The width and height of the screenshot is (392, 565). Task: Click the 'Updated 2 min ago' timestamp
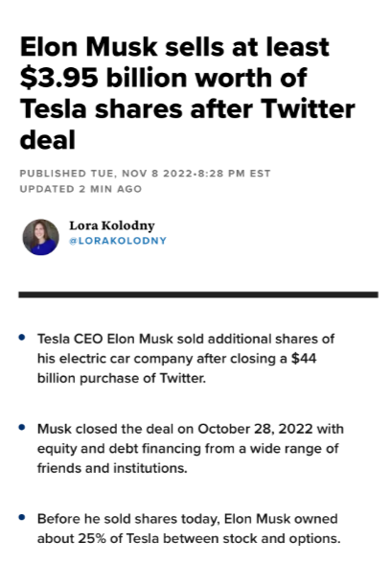[x=81, y=189]
